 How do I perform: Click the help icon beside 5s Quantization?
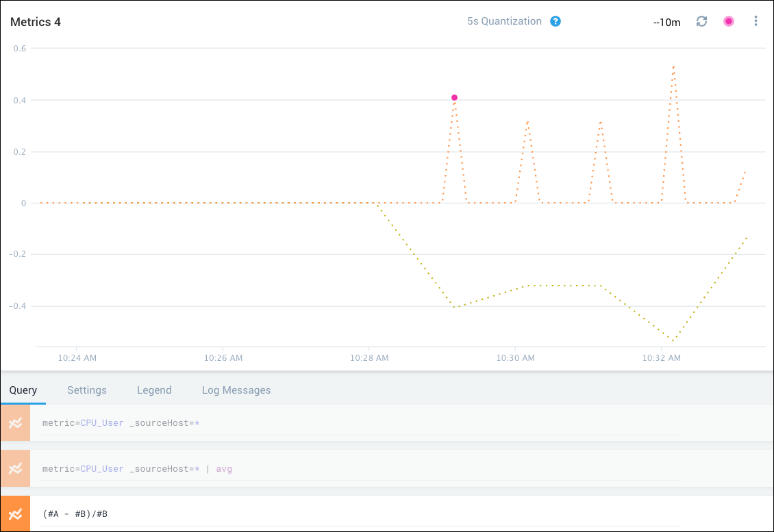coord(555,21)
